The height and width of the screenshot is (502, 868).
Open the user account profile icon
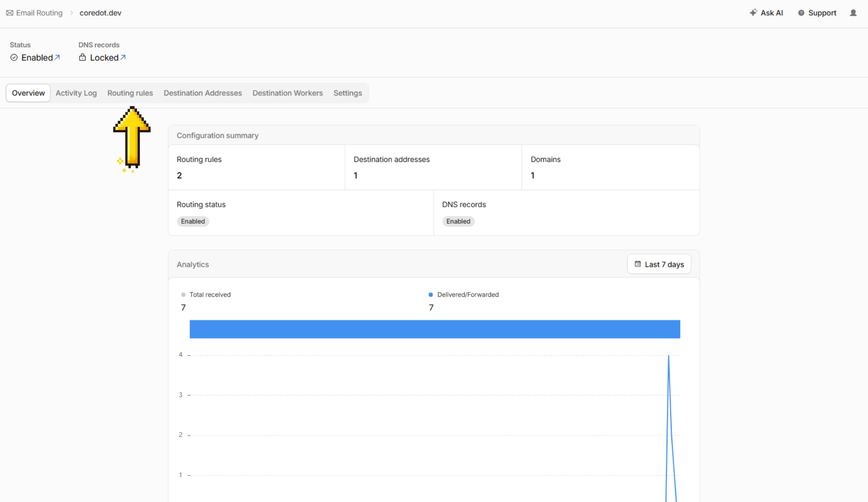(853, 13)
